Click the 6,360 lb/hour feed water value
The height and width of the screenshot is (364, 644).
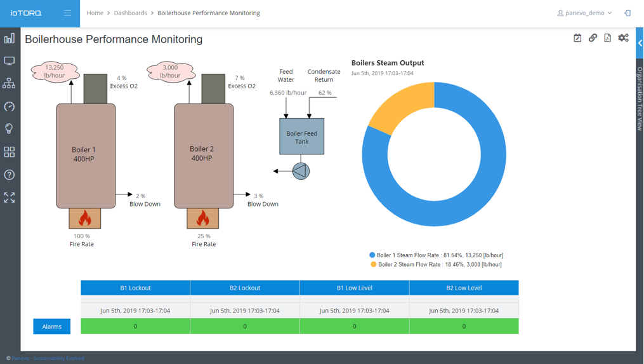pos(288,93)
